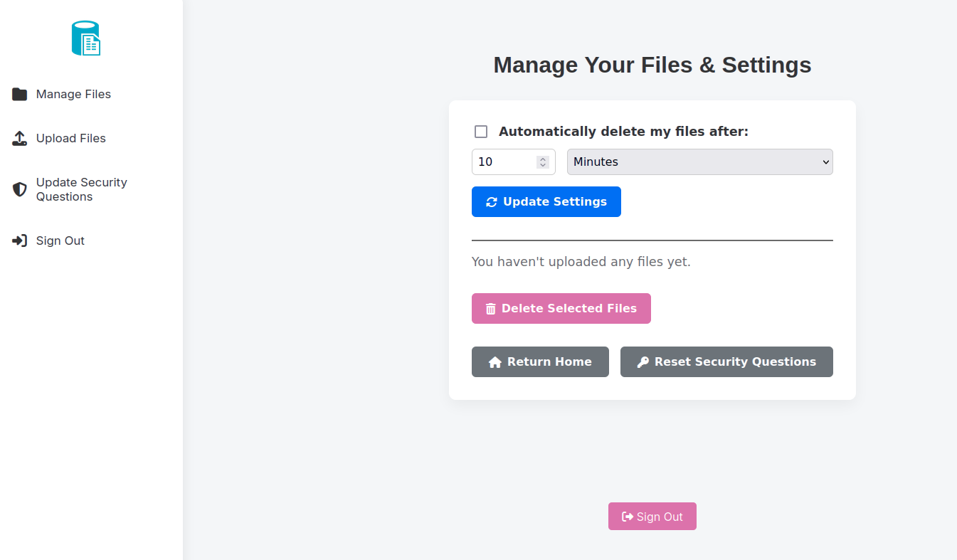
Task: Open the Minutes time unit dropdown
Action: click(x=699, y=162)
